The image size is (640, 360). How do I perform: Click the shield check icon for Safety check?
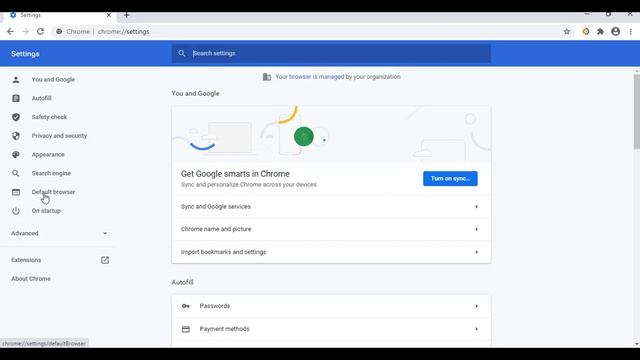coord(16,117)
